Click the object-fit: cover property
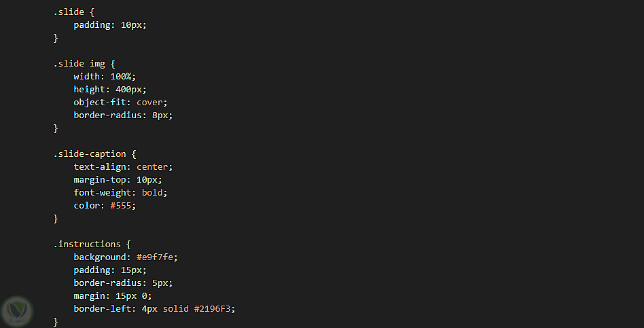 (120, 103)
